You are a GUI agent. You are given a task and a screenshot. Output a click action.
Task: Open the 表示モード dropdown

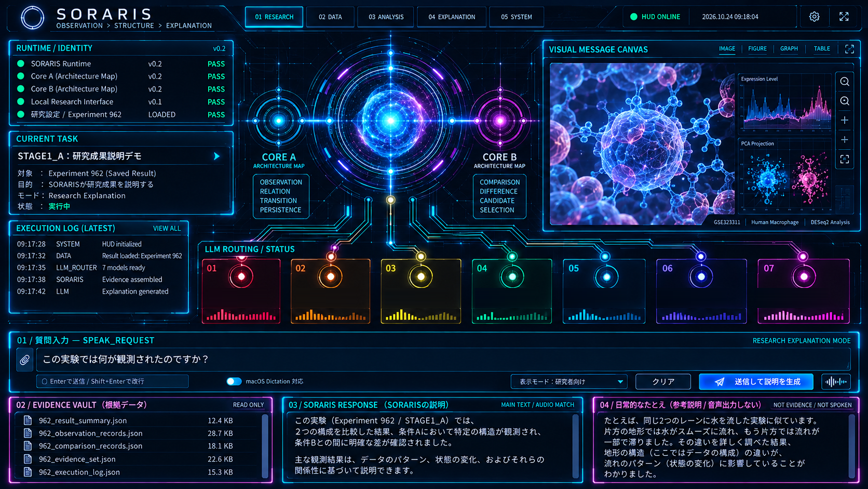coord(569,381)
